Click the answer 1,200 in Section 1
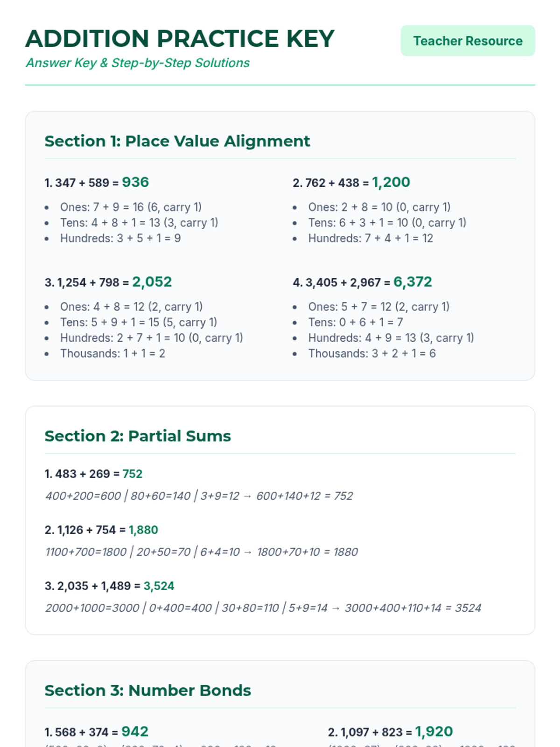The height and width of the screenshot is (747, 560). coord(391,182)
